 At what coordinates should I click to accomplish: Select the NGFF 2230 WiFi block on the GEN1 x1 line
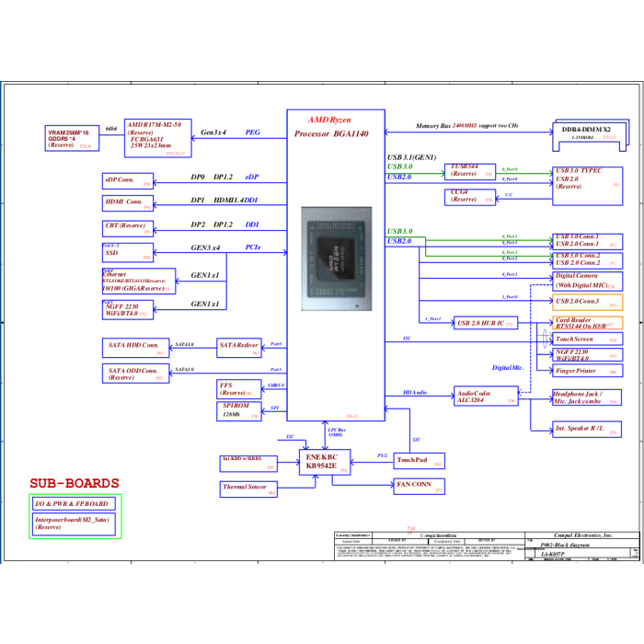tap(128, 310)
